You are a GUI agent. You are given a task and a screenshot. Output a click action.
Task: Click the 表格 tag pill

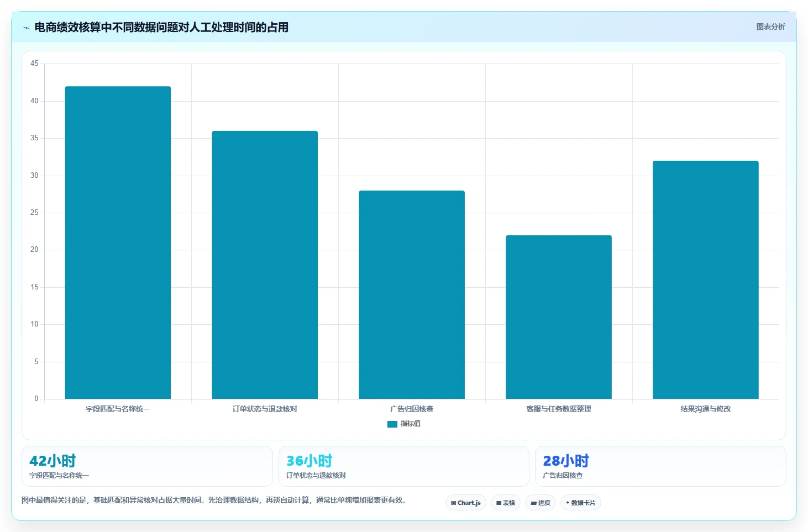point(506,503)
